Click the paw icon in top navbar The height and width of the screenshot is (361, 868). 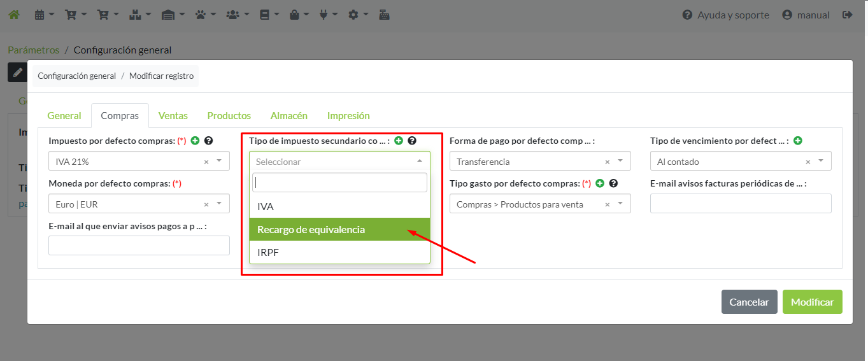coord(201,15)
